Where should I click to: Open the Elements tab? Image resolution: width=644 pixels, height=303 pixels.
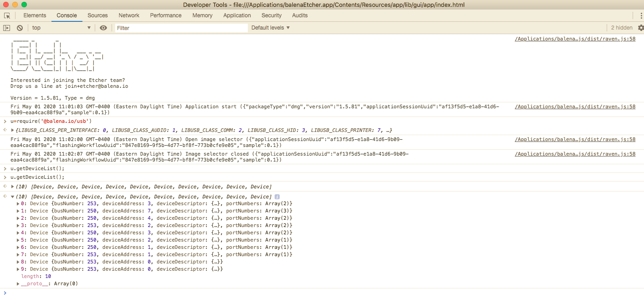(x=35, y=15)
